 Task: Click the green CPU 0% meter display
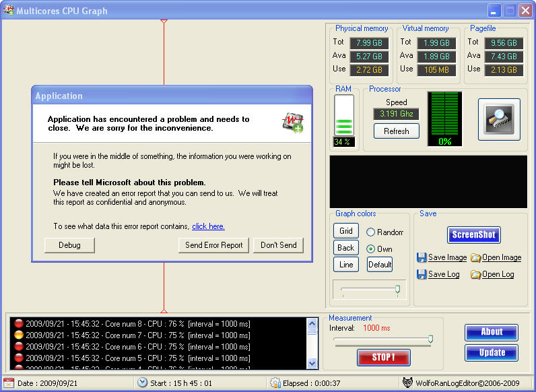coord(444,119)
